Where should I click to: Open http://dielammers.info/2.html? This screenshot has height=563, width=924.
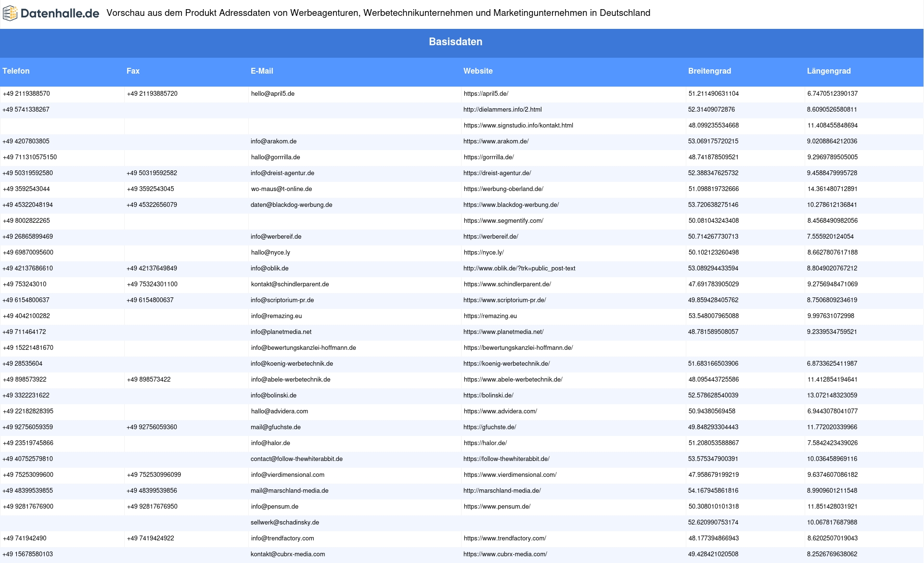[x=502, y=110]
